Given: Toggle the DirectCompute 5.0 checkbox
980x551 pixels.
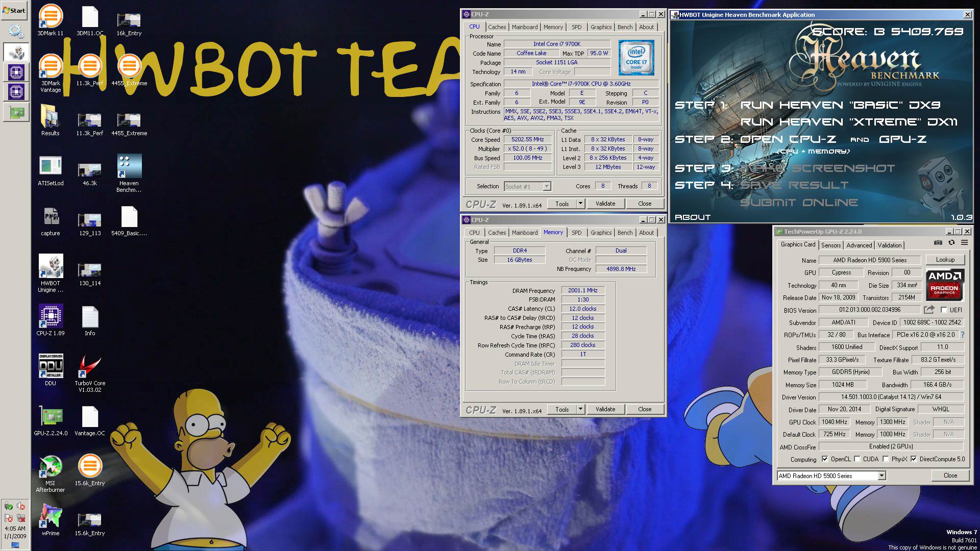Looking at the screenshot, I should tap(914, 459).
